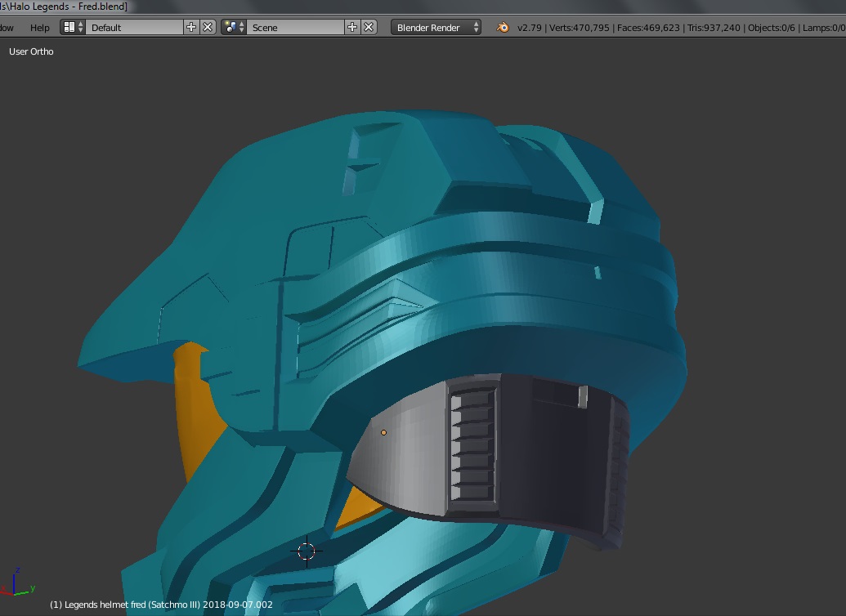Click the Blender logo icon in header

[x=501, y=27]
